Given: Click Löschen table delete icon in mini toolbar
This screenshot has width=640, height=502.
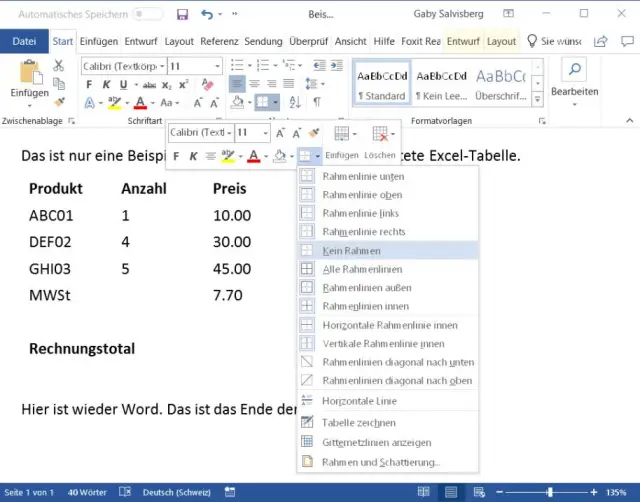Looking at the screenshot, I should tap(380, 134).
